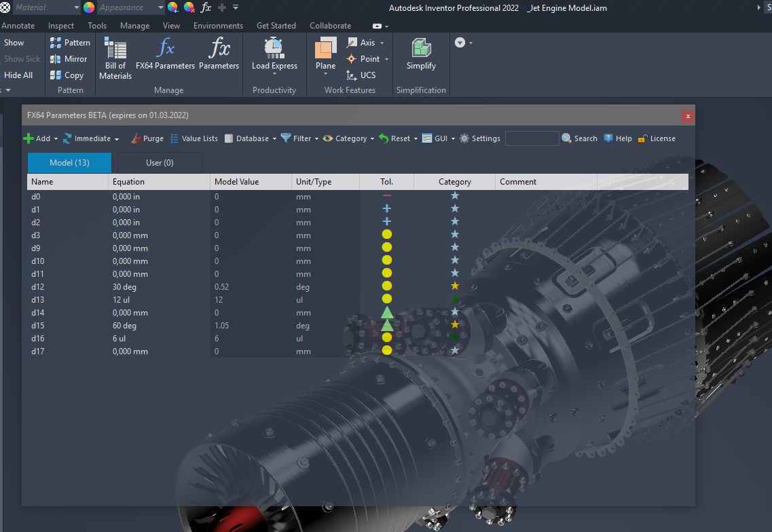Viewport: 772px width, 532px height.
Task: Select equation '12 ul' for d13
Action: [121, 300]
